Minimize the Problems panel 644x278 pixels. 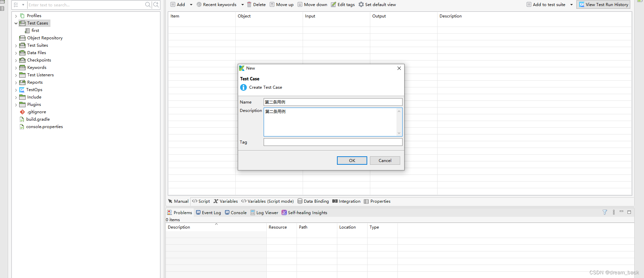(x=621, y=212)
